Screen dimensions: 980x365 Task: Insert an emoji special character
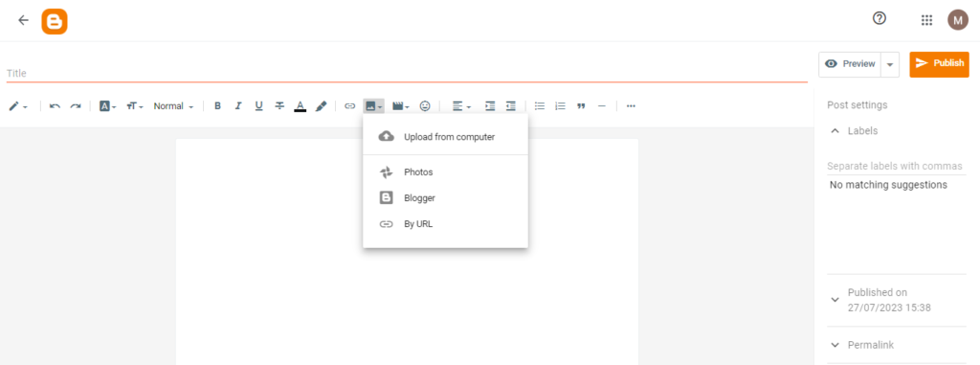(x=425, y=106)
